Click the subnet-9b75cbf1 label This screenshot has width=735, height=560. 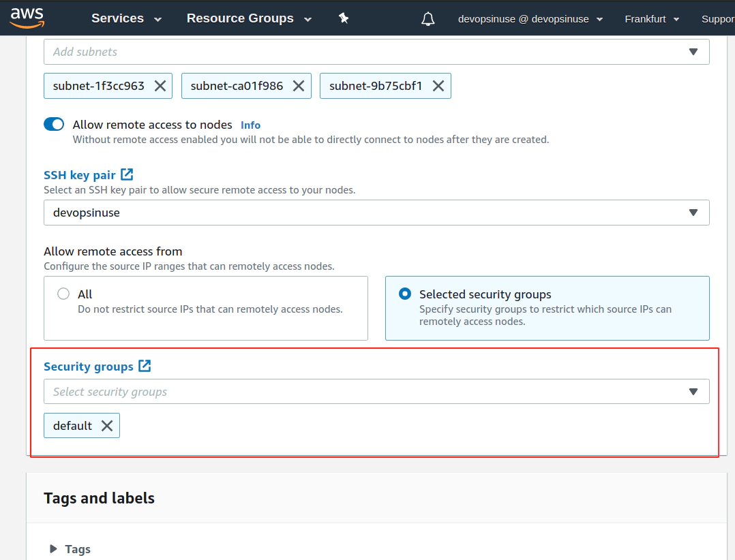[x=376, y=86]
